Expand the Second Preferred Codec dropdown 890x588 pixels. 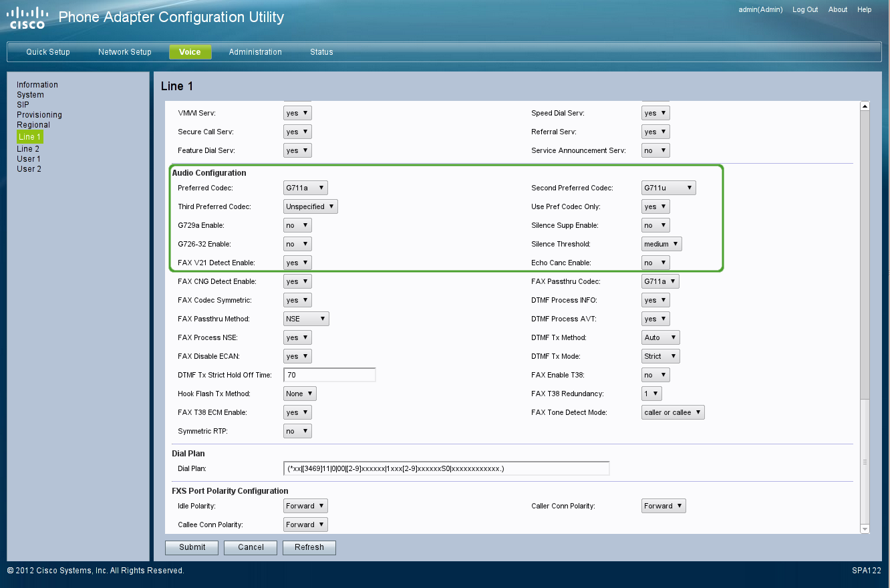pos(668,188)
